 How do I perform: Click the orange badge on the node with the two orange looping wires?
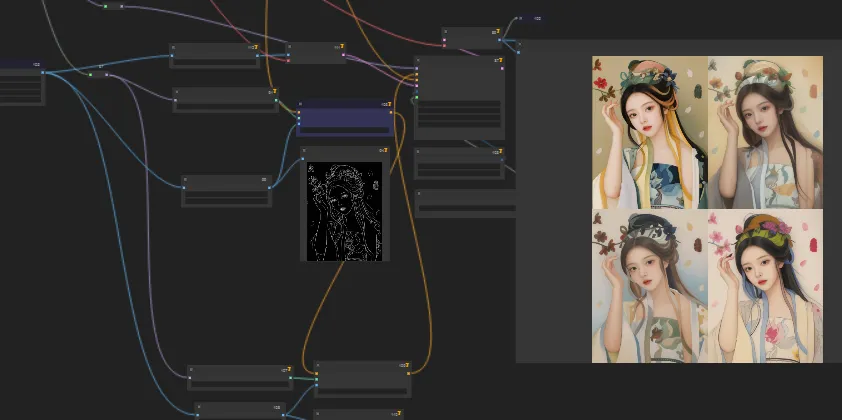click(406, 366)
